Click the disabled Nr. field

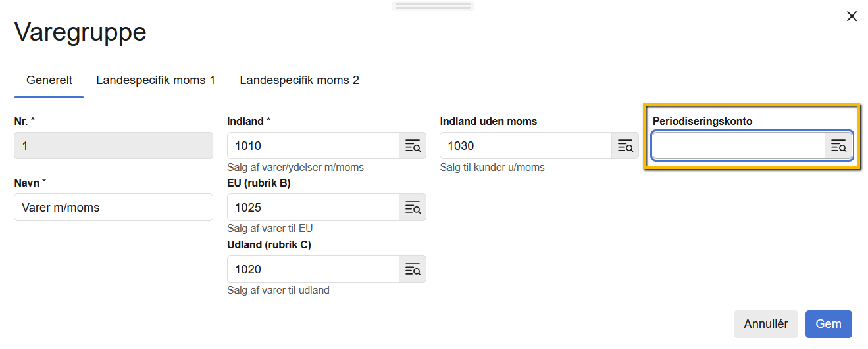[x=113, y=146]
